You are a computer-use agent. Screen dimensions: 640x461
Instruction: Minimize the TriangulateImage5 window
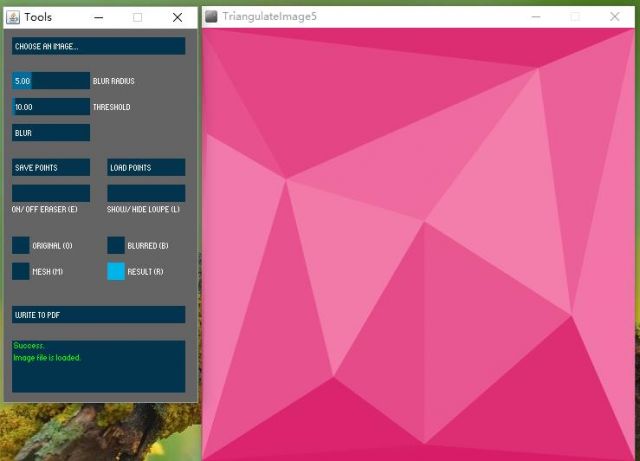tap(537, 17)
